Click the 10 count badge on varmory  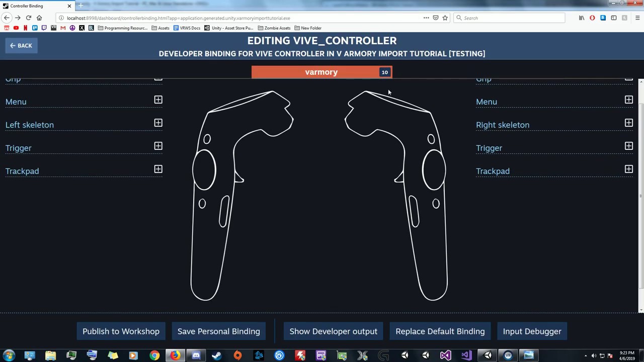click(x=384, y=72)
